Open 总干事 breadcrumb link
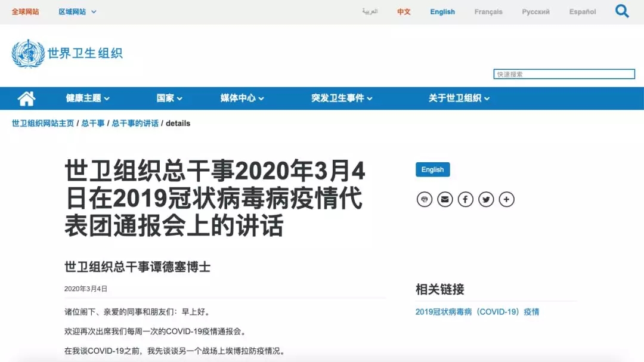This screenshot has width=644, height=362. (93, 123)
